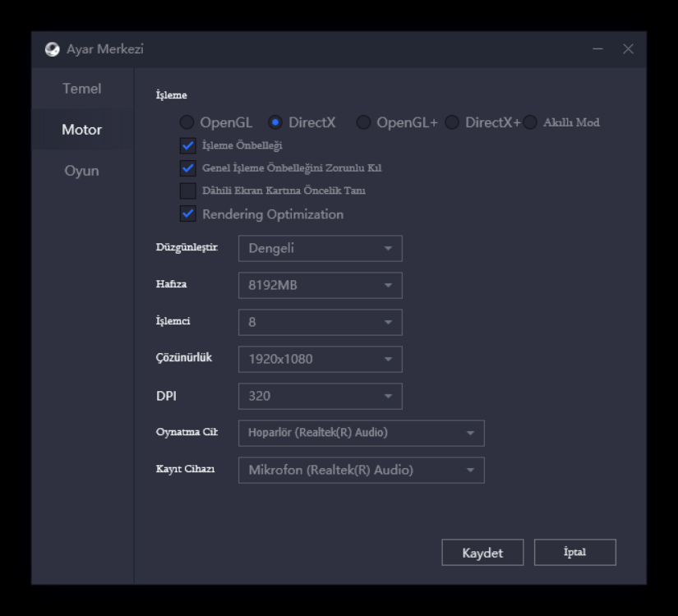Enable Dâhili Ekran Kartına Öncelik Tanı

pyautogui.click(x=187, y=191)
